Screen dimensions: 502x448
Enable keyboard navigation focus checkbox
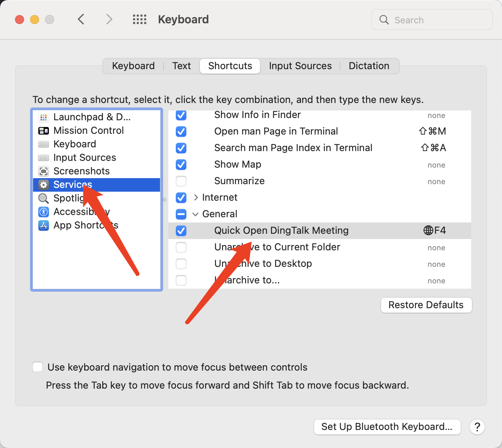(x=38, y=367)
